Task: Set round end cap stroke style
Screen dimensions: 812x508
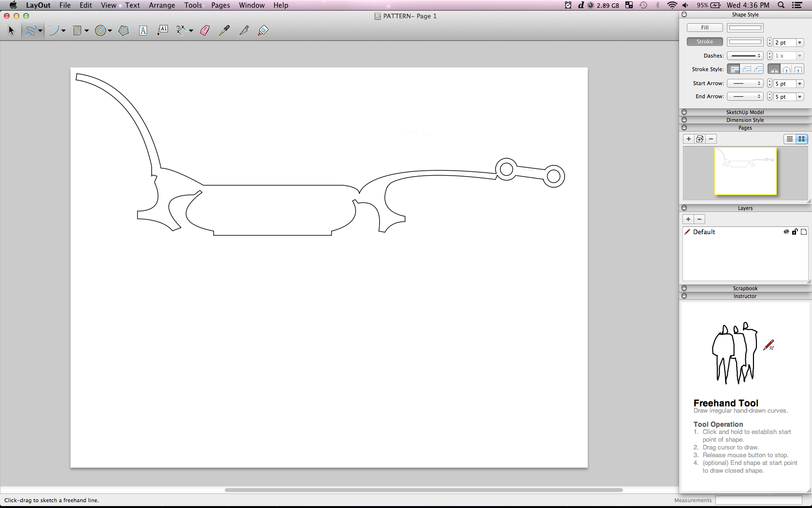Action: tap(786, 69)
